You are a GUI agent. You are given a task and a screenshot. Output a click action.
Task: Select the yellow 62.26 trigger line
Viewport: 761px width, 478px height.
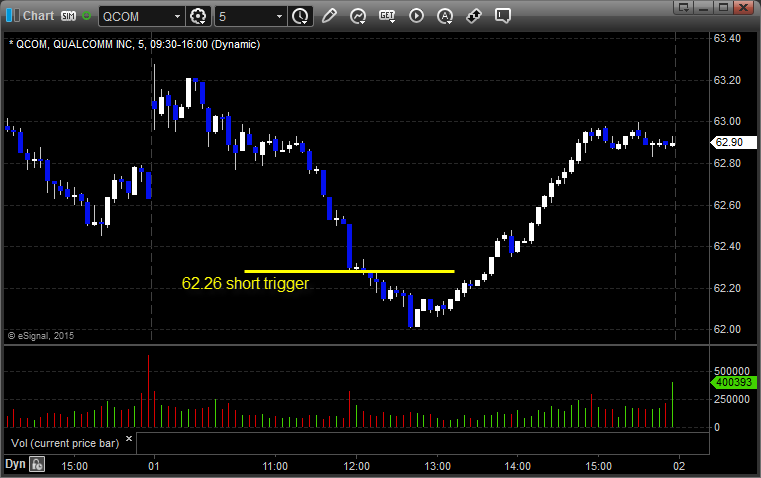tap(349, 271)
